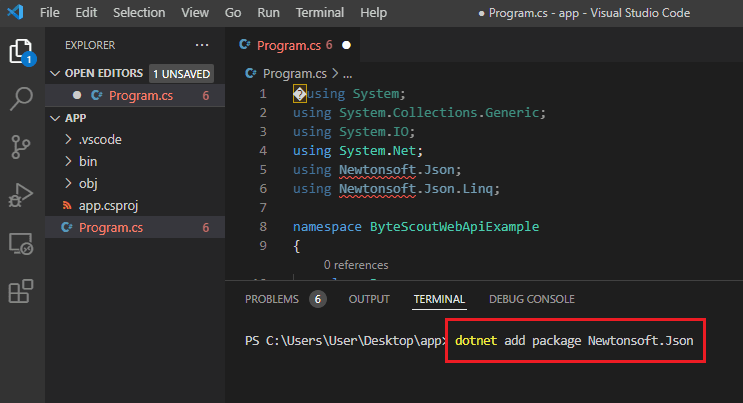
Task: Expand the obj folder
Action: [87, 183]
